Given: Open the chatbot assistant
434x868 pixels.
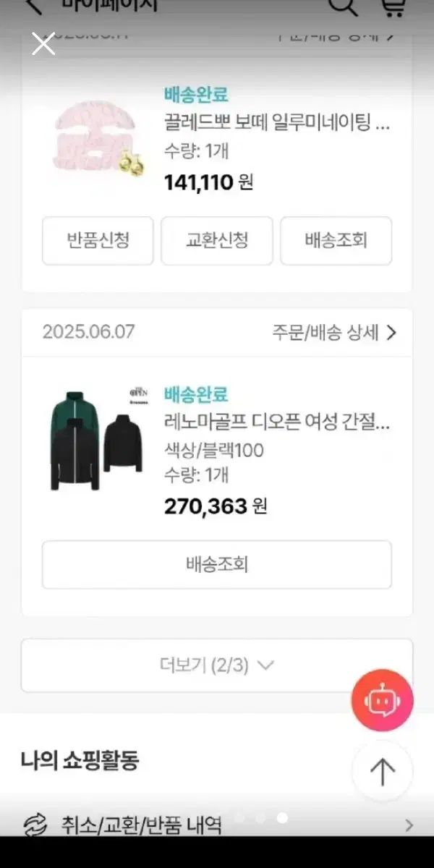Looking at the screenshot, I should tap(382, 700).
